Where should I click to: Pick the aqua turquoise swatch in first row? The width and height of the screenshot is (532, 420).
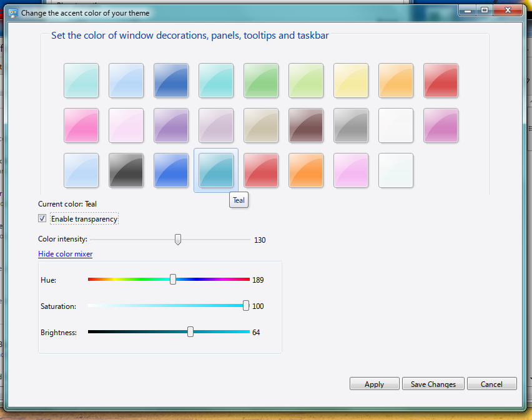tap(216, 81)
